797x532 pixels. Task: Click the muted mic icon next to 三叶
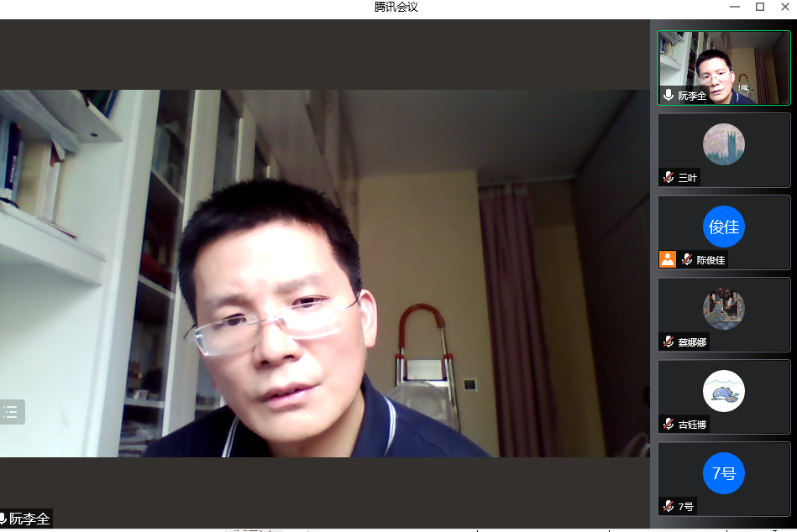pyautogui.click(x=669, y=177)
